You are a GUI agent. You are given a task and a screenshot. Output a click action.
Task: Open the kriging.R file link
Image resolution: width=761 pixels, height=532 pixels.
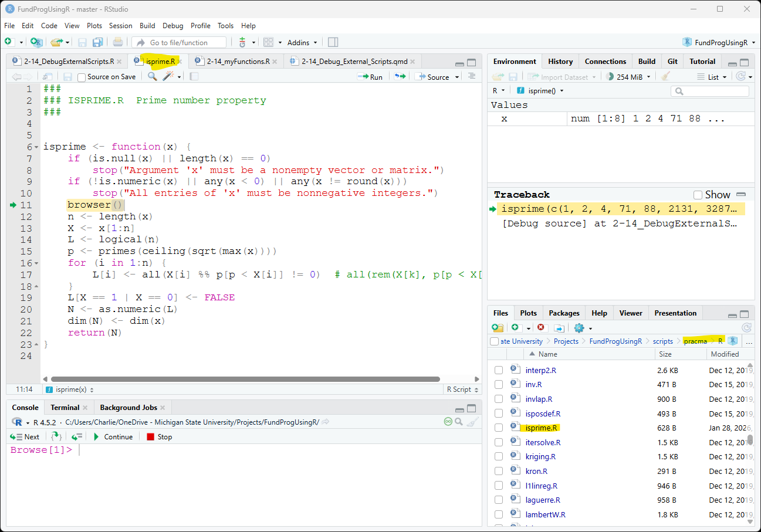[x=540, y=456]
